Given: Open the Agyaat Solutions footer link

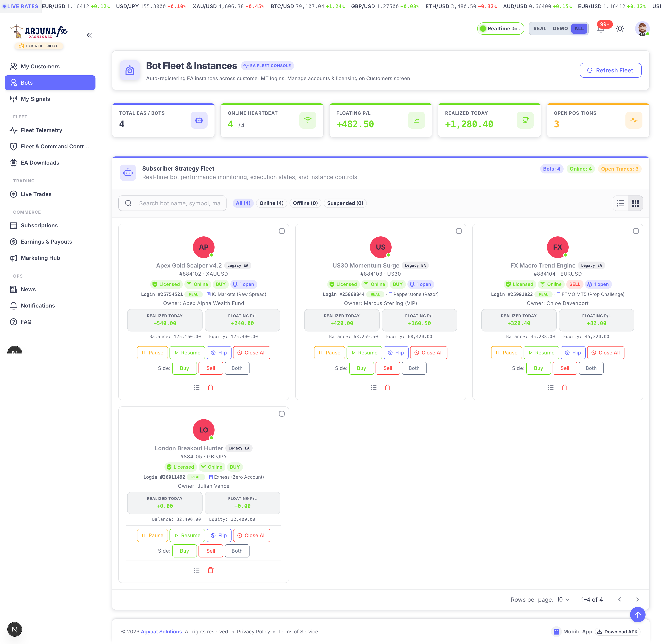Looking at the screenshot, I should [x=161, y=632].
